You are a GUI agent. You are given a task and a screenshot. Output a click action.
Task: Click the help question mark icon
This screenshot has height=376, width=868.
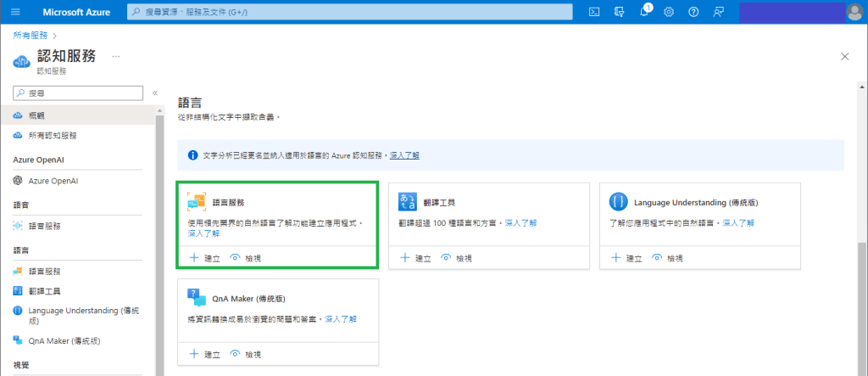pos(693,12)
